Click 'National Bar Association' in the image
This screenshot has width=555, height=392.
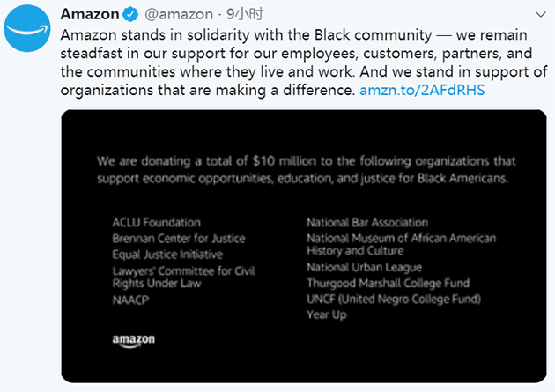(367, 223)
